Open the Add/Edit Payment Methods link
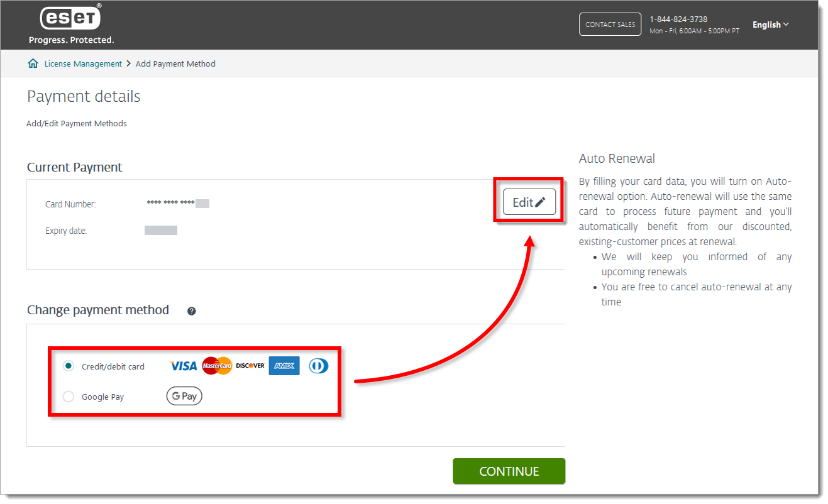Image resolution: width=828 pixels, height=504 pixels. tap(76, 123)
